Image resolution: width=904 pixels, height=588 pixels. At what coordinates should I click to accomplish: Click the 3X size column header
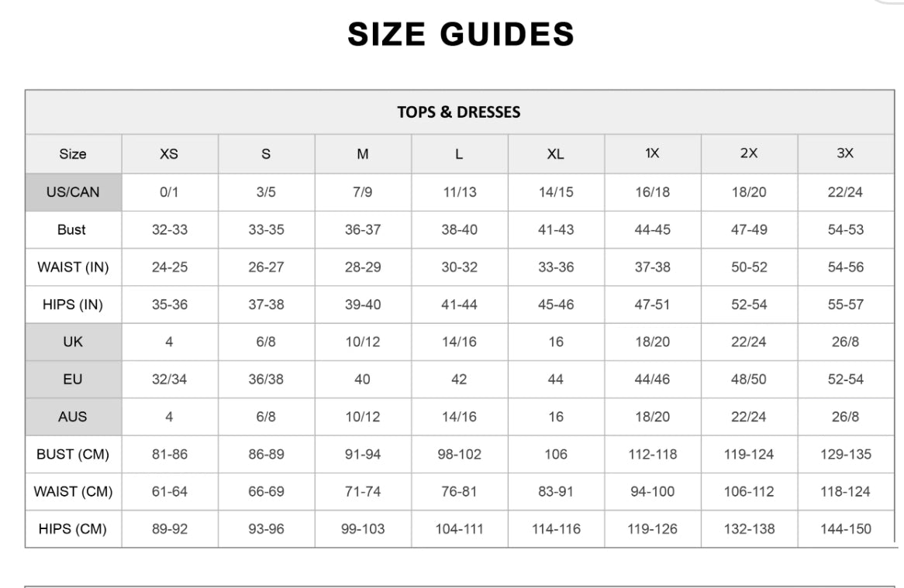pyautogui.click(x=845, y=153)
